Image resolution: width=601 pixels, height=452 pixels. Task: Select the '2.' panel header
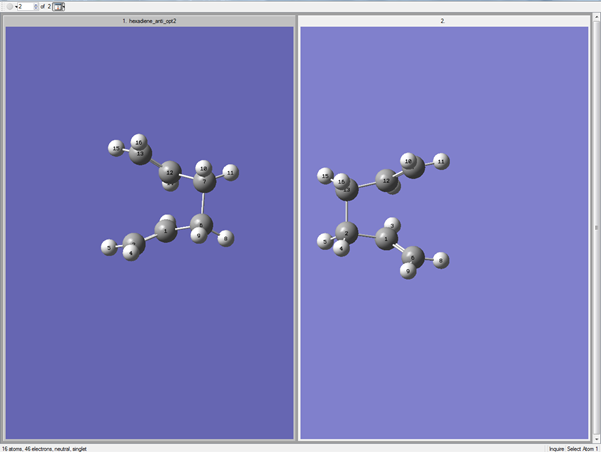coord(444,21)
